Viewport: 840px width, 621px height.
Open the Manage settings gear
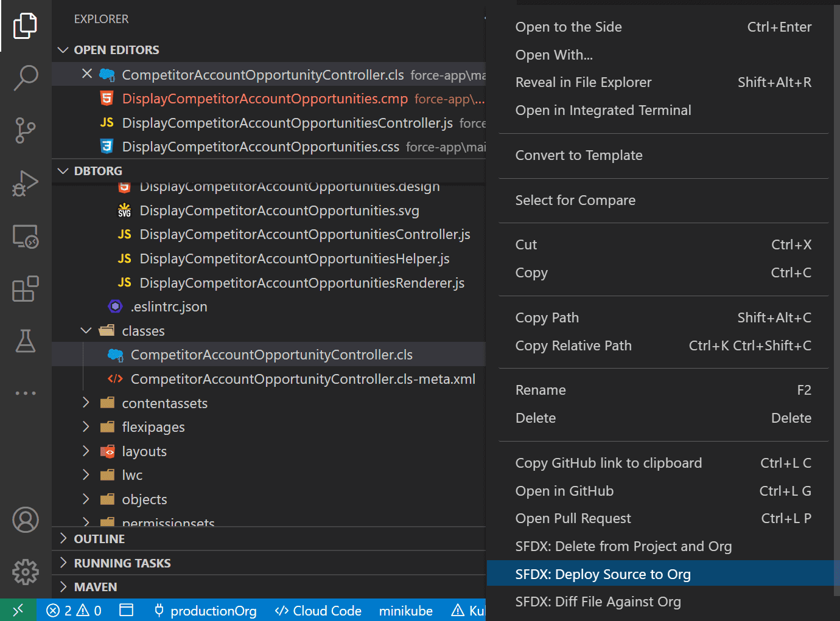26,572
